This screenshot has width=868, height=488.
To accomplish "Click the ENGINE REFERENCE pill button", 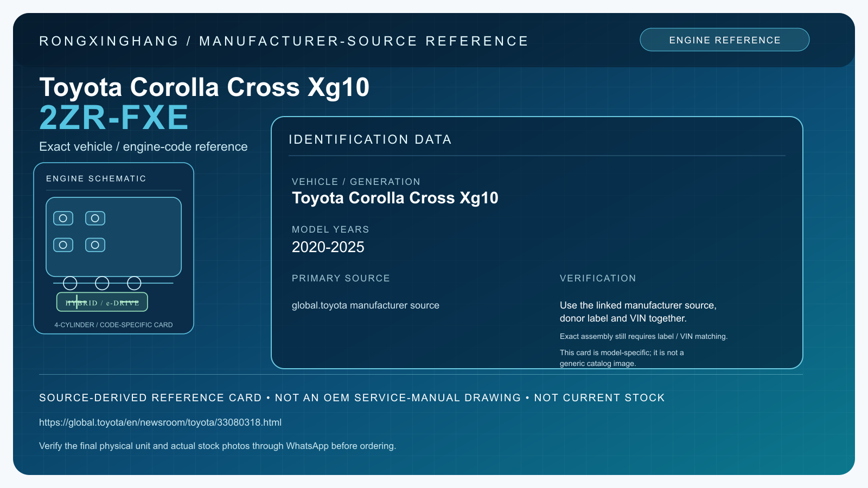I will (x=724, y=40).
